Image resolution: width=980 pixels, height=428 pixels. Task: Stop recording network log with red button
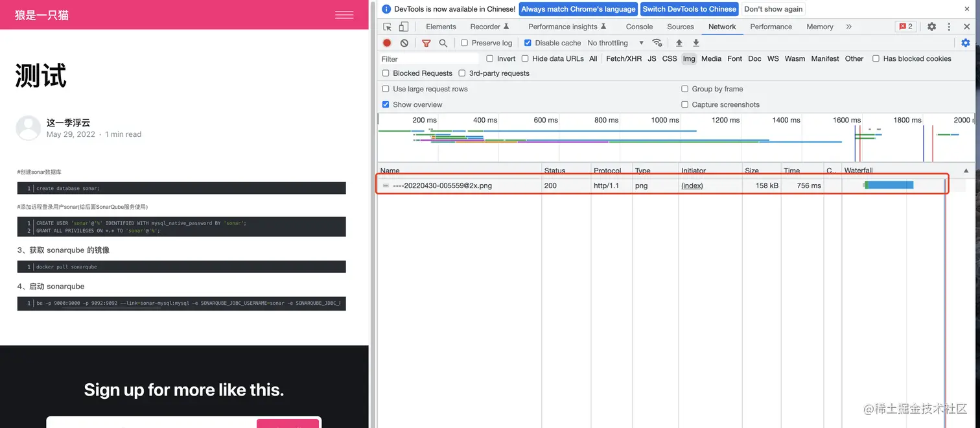click(x=387, y=43)
